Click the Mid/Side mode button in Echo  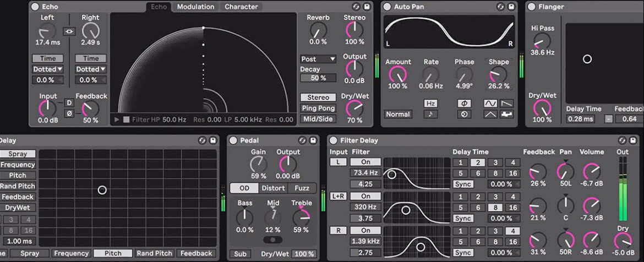click(x=318, y=119)
